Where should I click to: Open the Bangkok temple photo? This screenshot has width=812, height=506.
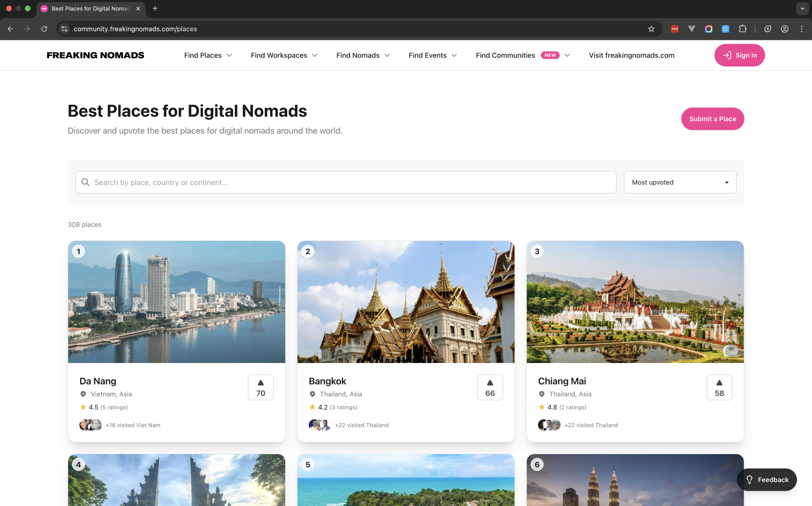(406, 302)
